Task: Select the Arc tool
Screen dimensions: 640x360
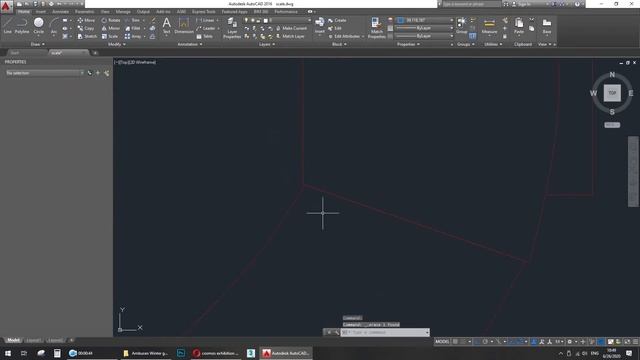Action: 53,26
